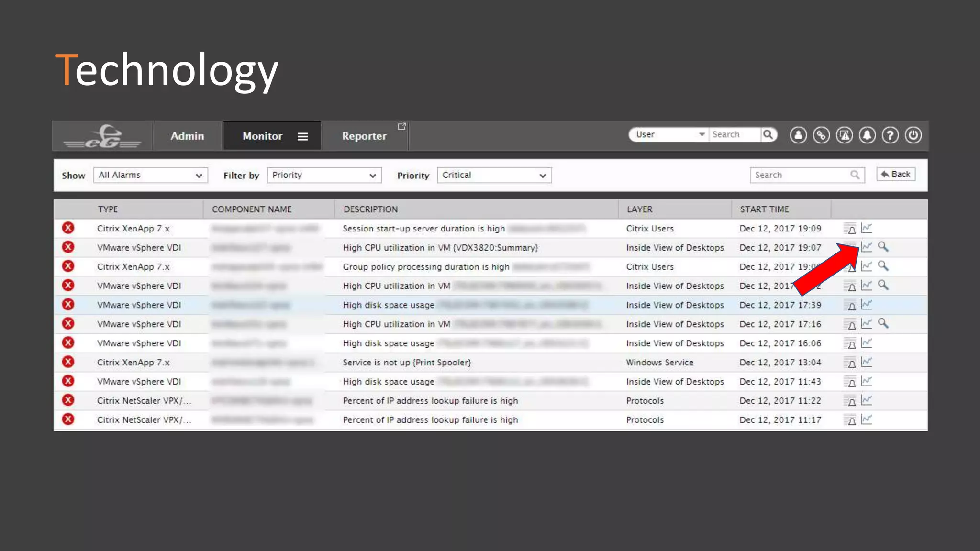Click the user profile icon
The width and height of the screenshot is (980, 551).
tap(798, 135)
